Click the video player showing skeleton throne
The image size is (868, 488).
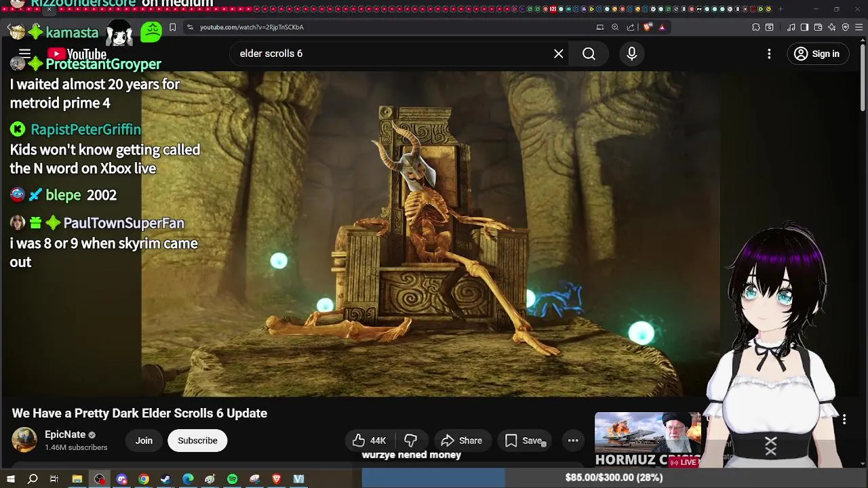431,234
